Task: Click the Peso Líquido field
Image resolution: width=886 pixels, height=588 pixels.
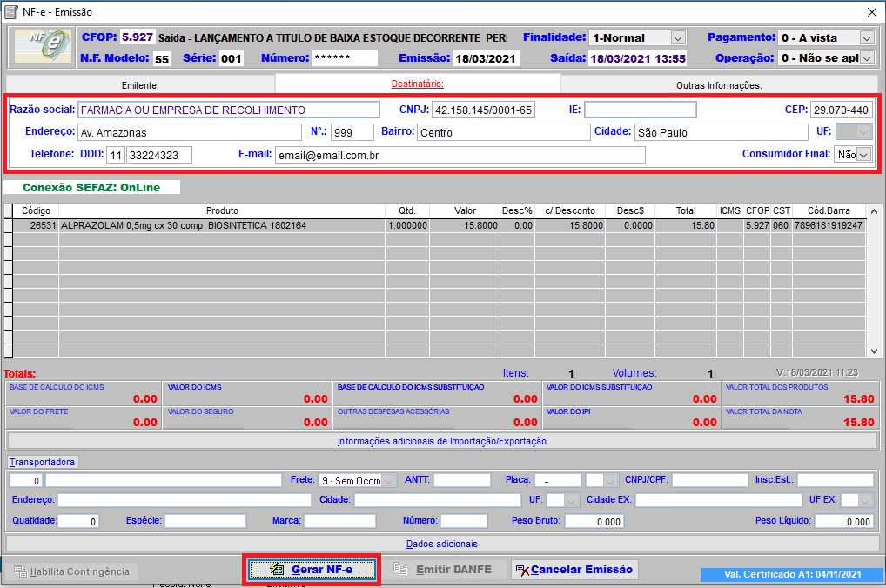Action: 843,521
